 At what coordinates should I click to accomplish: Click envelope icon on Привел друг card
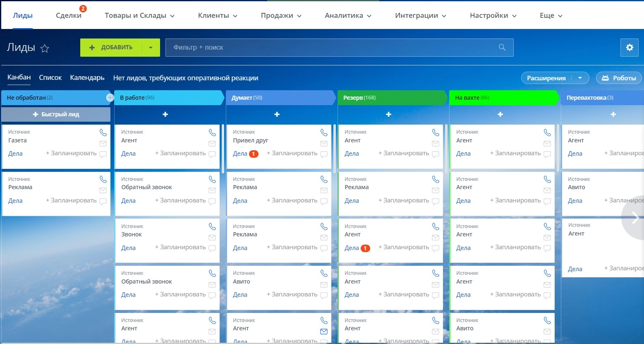[x=324, y=144]
